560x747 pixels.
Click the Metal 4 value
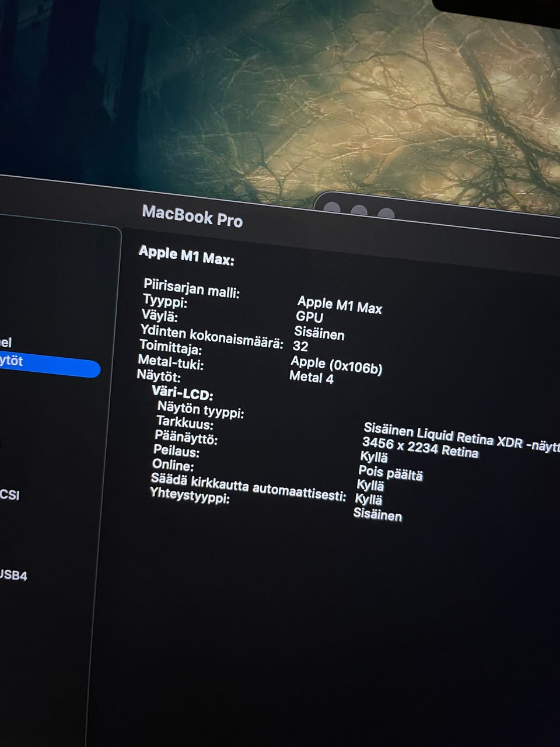(311, 378)
